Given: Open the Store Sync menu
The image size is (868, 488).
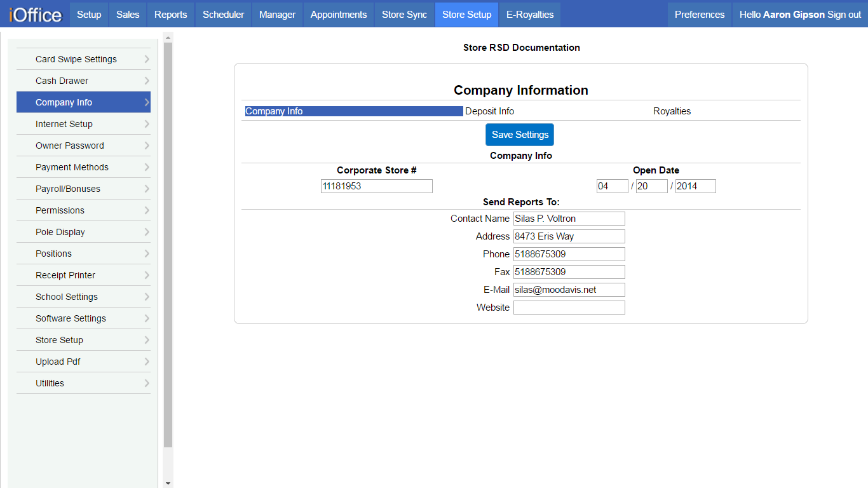Looking at the screenshot, I should click(x=404, y=15).
